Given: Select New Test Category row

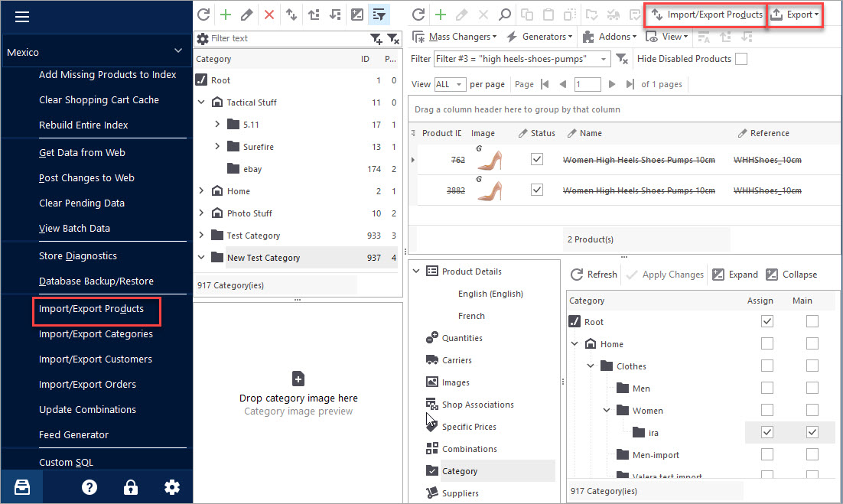Looking at the screenshot, I should point(297,258).
